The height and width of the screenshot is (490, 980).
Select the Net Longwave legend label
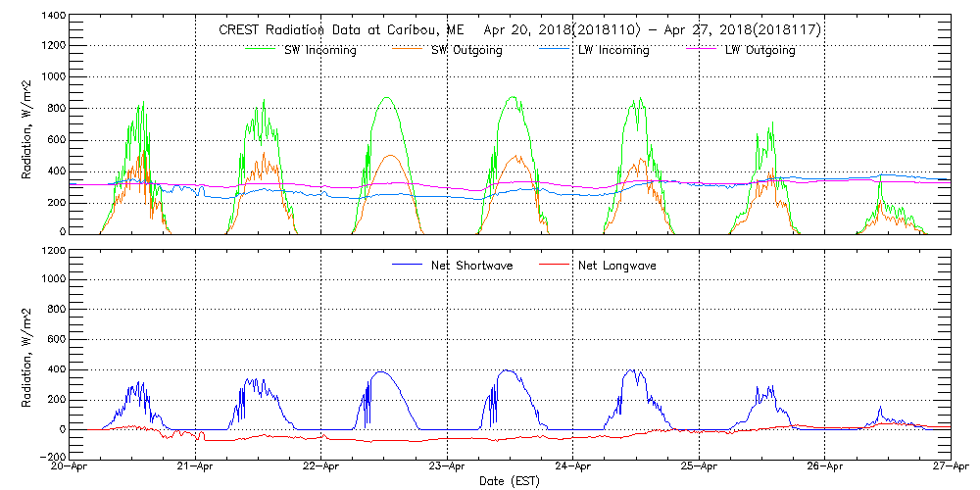click(x=619, y=266)
